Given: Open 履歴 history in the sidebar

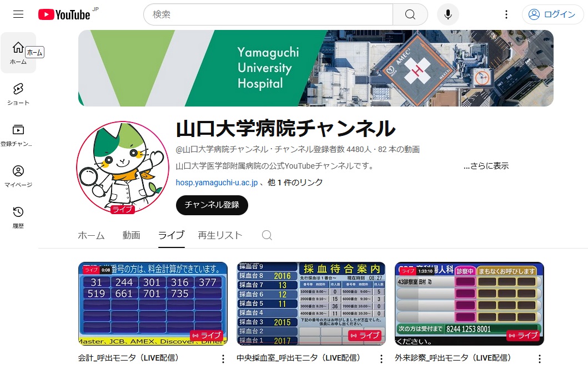Looking at the screenshot, I should tap(18, 217).
